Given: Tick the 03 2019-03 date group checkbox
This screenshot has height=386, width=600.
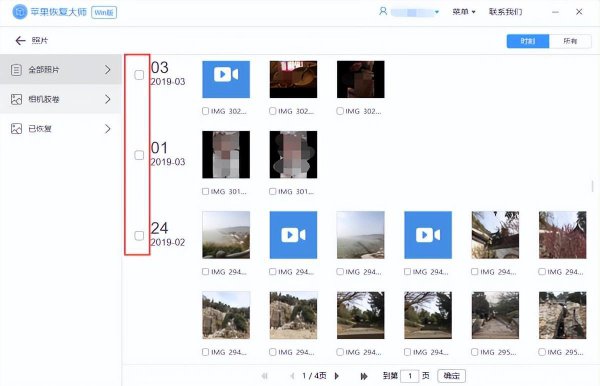Looking at the screenshot, I should pos(139,75).
